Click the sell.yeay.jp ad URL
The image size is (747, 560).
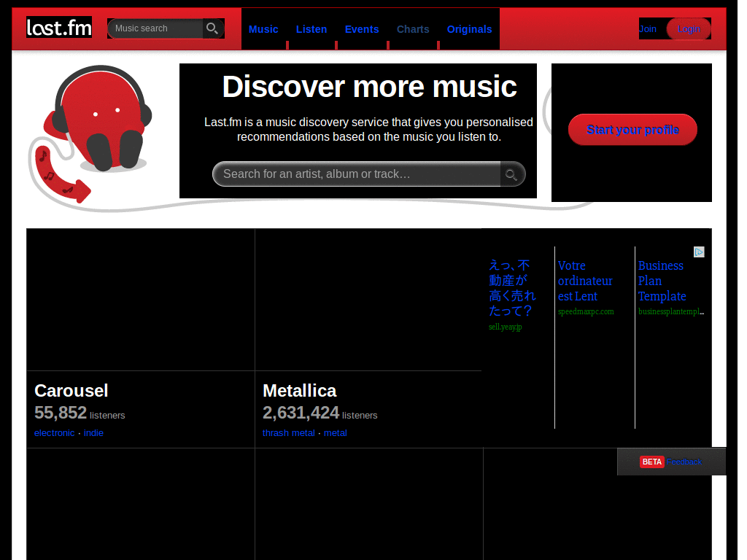pos(506,327)
